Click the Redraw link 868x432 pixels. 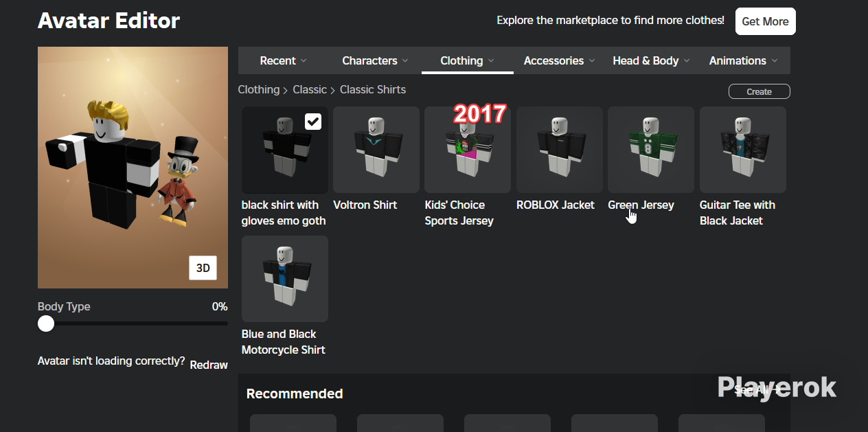[209, 365]
